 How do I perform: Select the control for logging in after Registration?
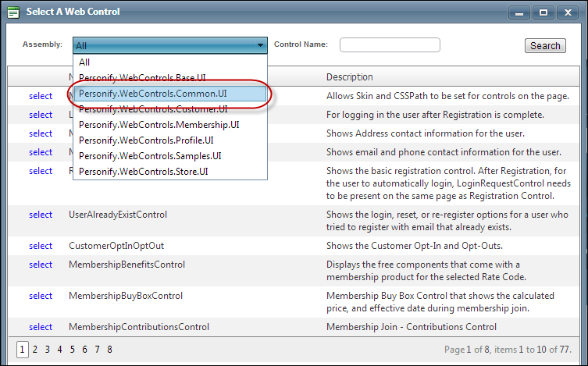[x=41, y=115]
